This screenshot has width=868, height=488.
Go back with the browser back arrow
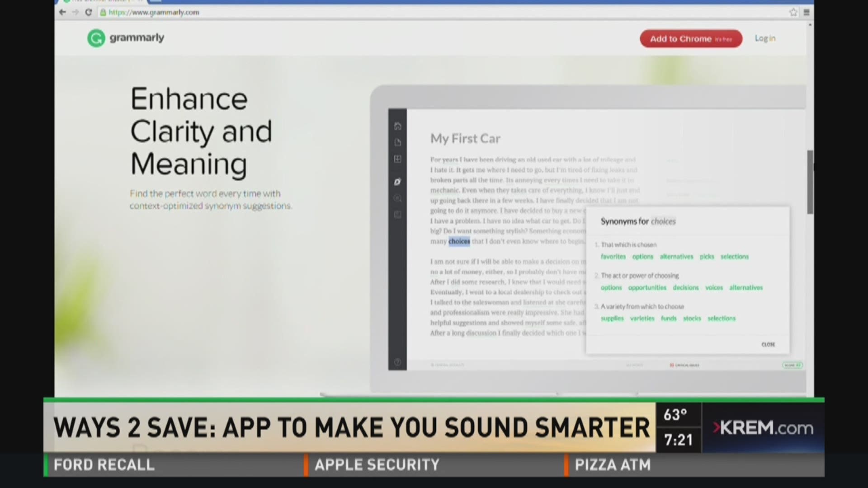coord(62,12)
